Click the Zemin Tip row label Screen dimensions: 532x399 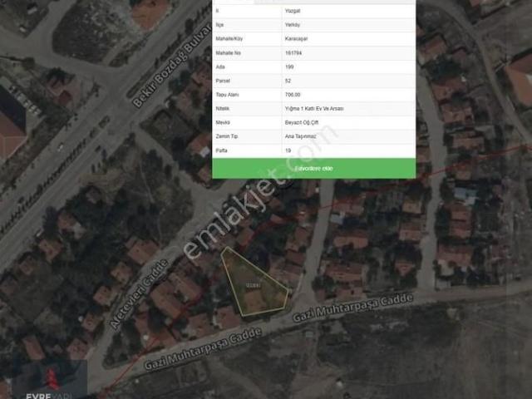pyautogui.click(x=227, y=136)
